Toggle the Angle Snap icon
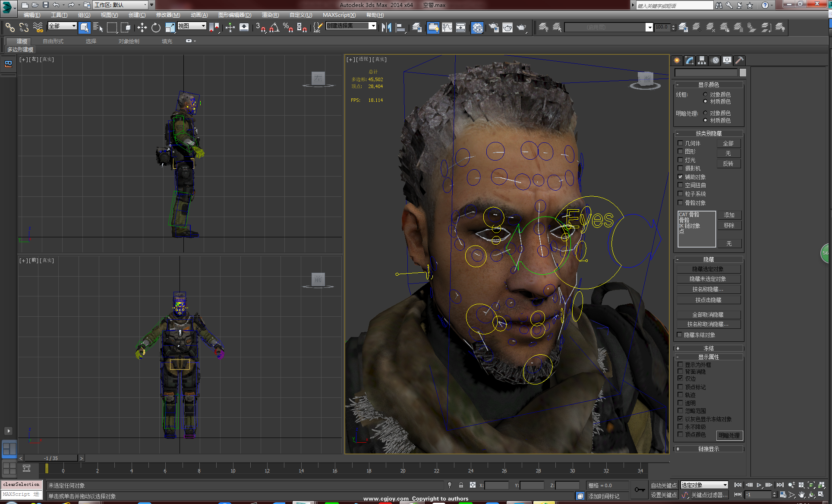This screenshot has width=832, height=504. tap(274, 28)
